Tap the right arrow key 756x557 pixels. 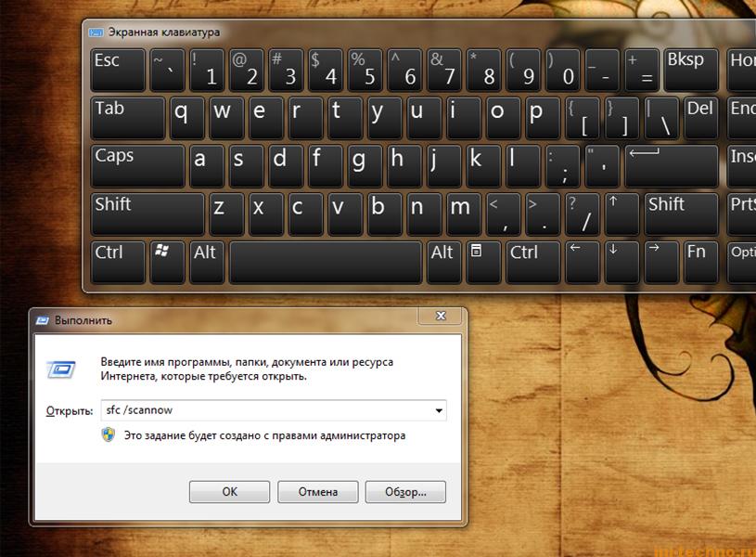point(661,262)
